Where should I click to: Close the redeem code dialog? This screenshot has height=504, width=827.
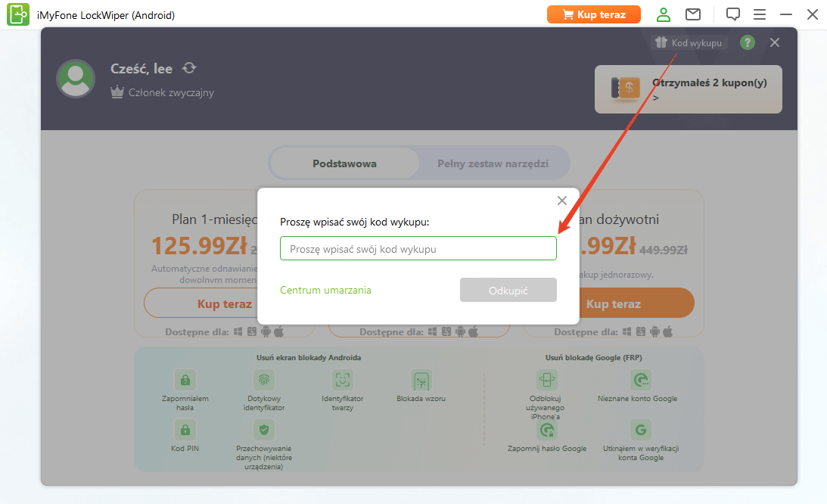562,201
